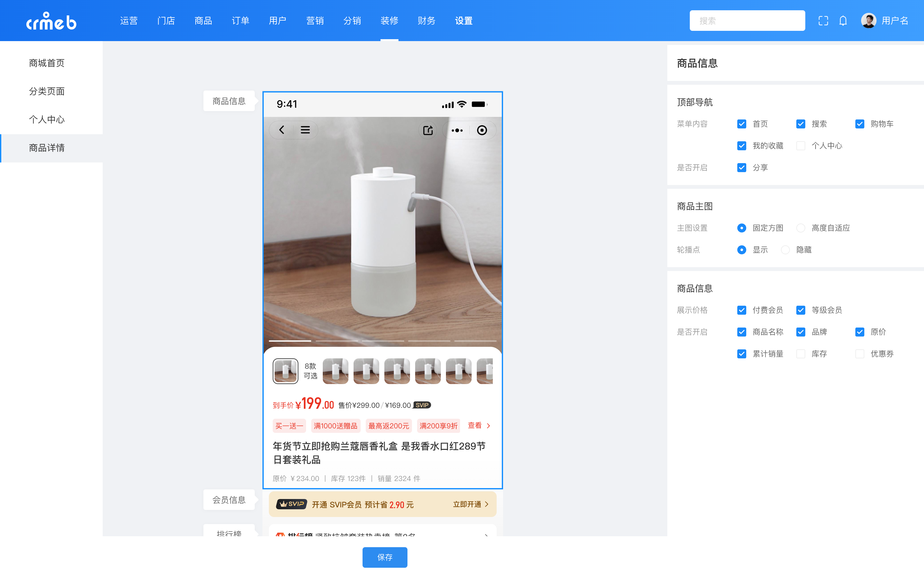Tap the three-dot more icon
Screen dimensions: 924x578
[x=457, y=130]
